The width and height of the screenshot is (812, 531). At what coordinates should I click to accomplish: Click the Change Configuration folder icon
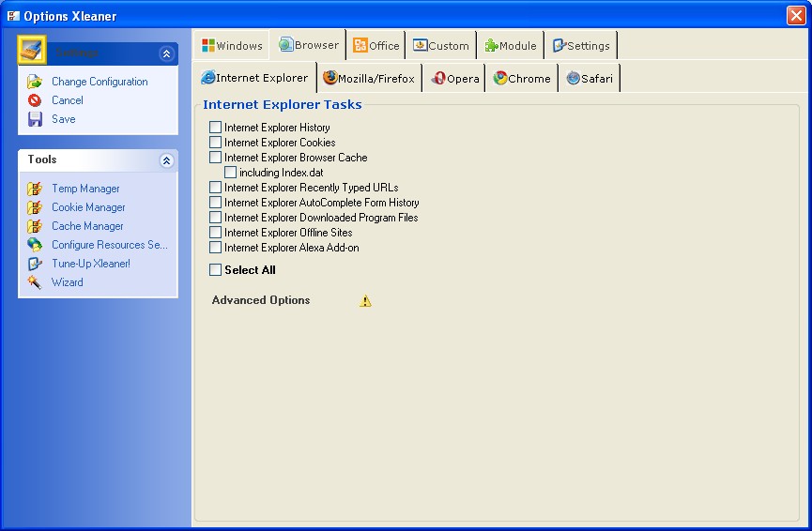pos(35,82)
